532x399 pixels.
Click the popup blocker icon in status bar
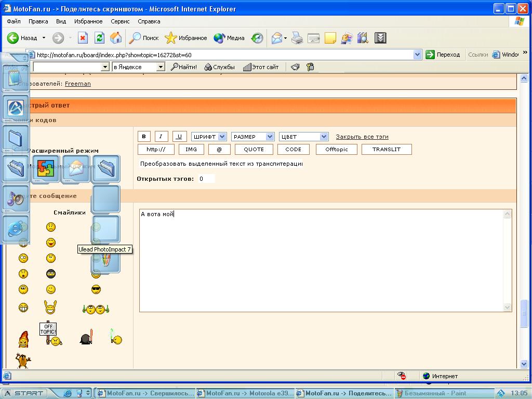tap(402, 376)
